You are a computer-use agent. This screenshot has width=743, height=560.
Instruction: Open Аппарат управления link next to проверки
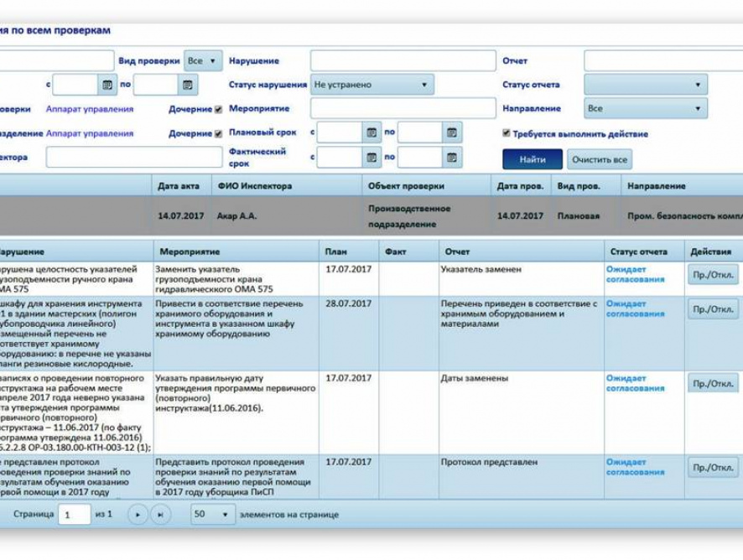point(90,109)
